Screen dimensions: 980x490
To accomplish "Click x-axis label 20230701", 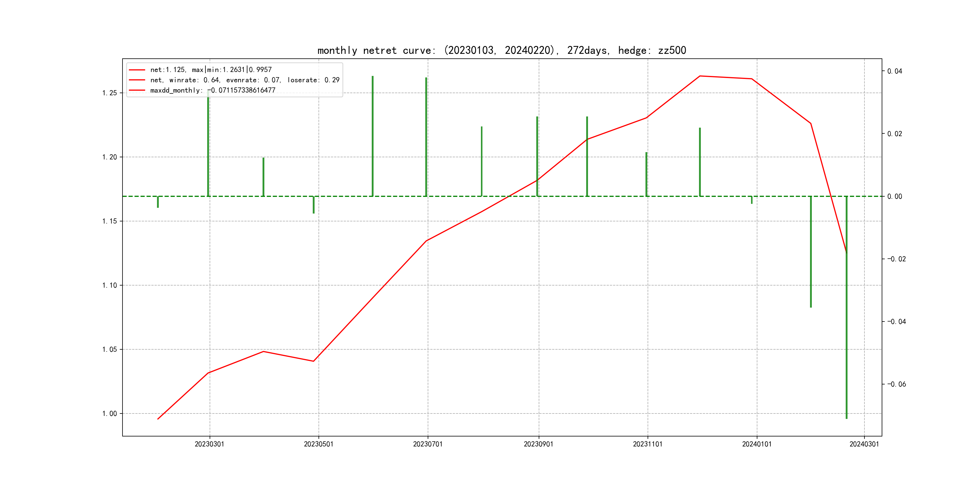I will click(x=428, y=444).
